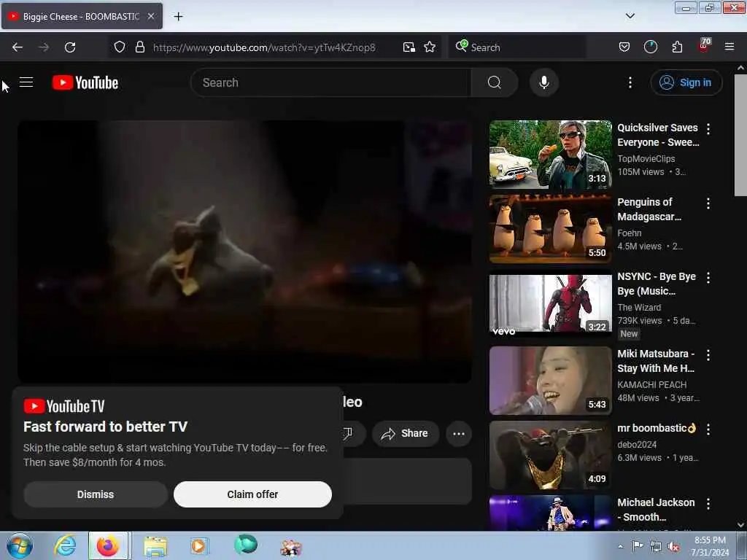Screen dimensions: 747x560
Task: Close the Biggie Cheese tab
Action: pyautogui.click(x=150, y=16)
